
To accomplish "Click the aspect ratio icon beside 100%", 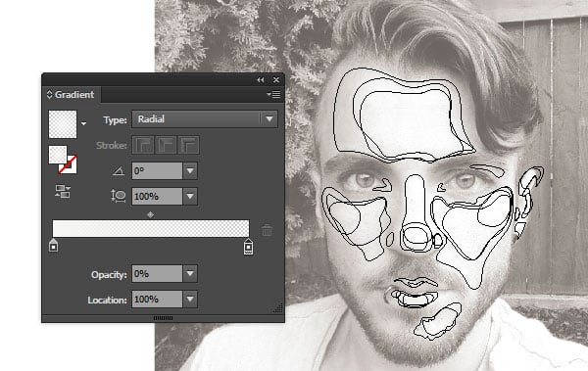I will click(119, 196).
